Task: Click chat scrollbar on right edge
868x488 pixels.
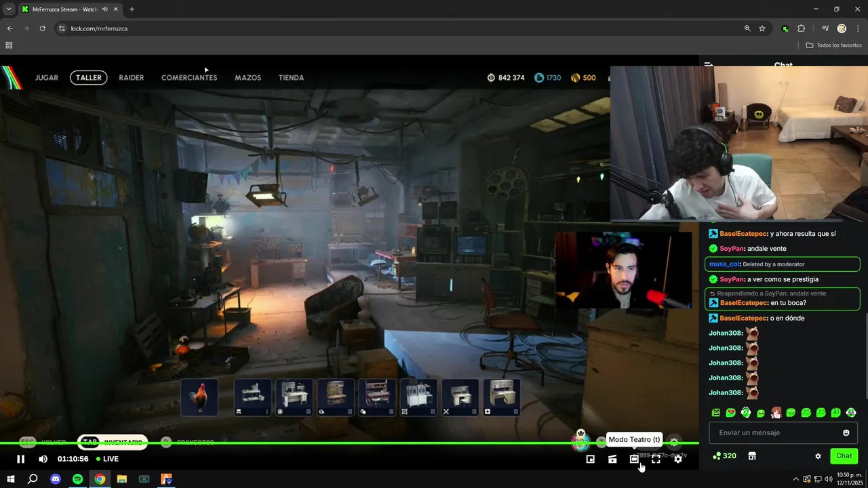Action: click(866, 356)
